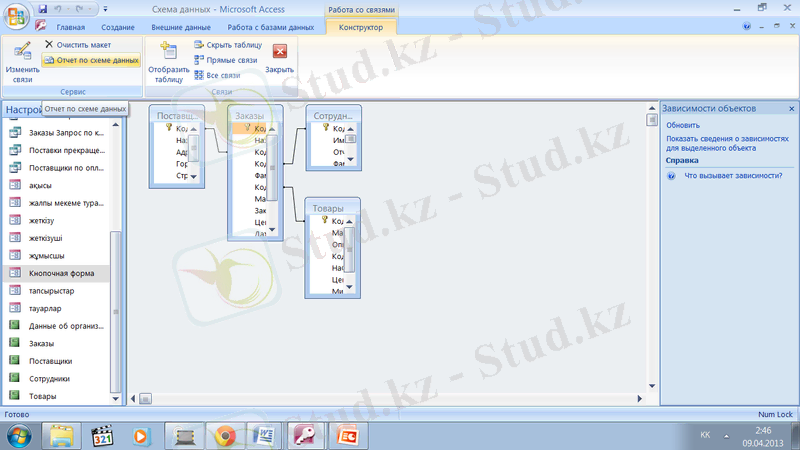
Task: Click Сотрудники table title in diagram
Action: tap(333, 116)
